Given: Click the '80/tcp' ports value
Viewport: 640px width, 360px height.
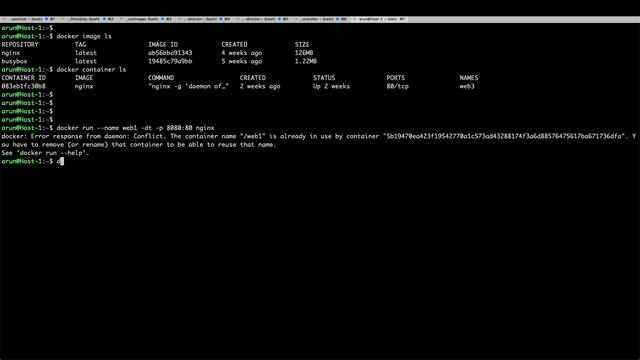Looking at the screenshot, I should coord(398,86).
